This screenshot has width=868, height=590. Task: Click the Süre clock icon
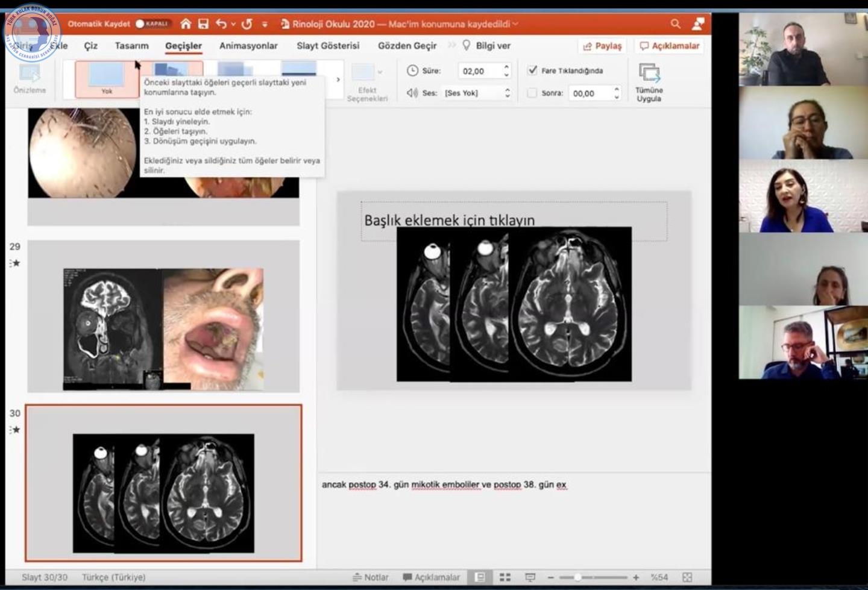412,71
